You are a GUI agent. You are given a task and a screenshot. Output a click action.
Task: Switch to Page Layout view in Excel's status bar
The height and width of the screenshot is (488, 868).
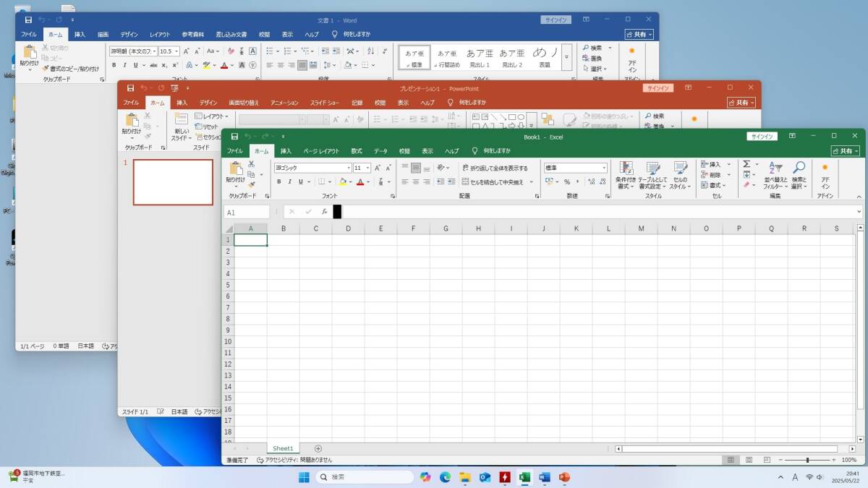point(748,460)
